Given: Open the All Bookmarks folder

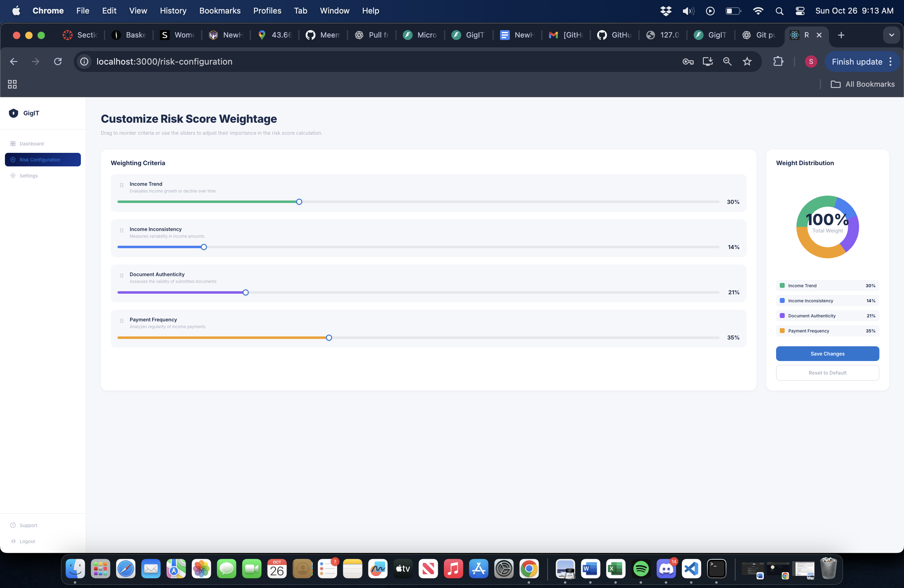Looking at the screenshot, I should (x=862, y=84).
